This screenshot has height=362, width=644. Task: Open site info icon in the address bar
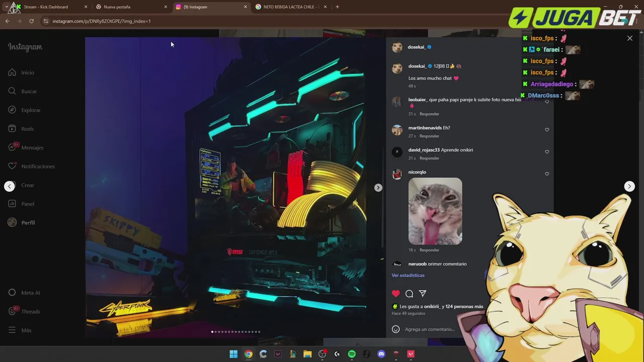(x=45, y=21)
